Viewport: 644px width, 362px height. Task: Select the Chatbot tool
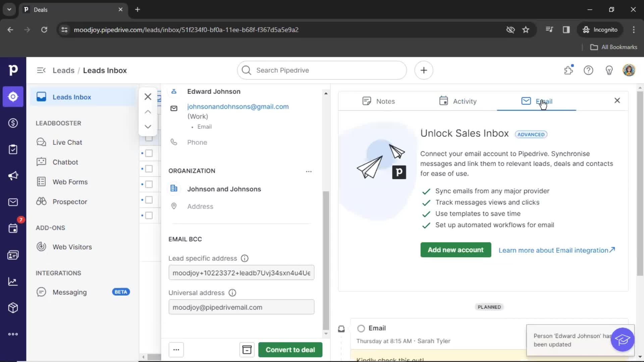click(65, 162)
